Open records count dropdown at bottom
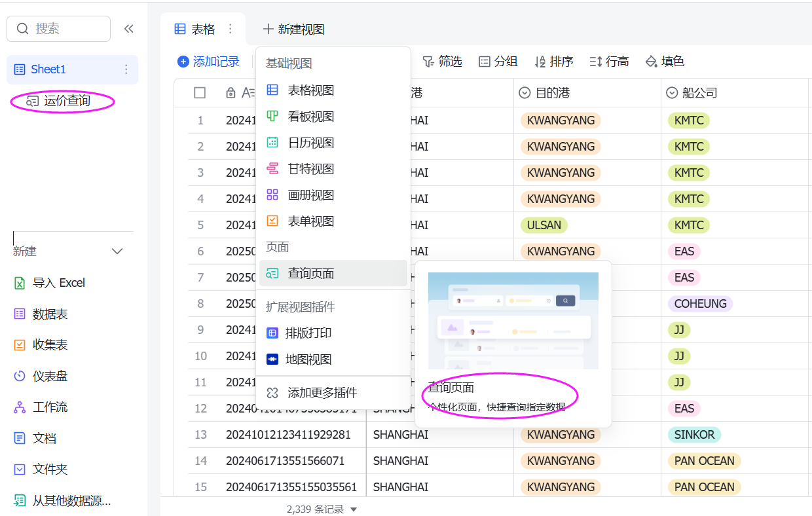 354,509
